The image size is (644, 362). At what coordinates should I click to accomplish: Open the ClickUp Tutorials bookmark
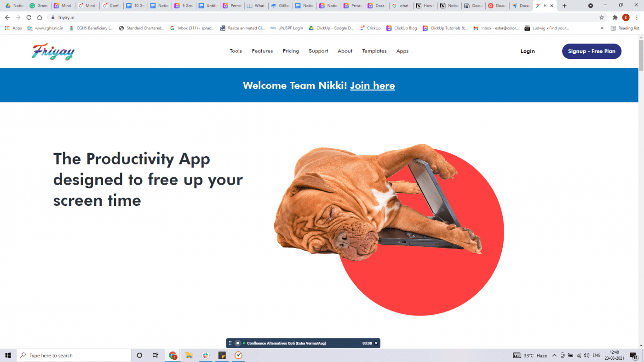pyautogui.click(x=445, y=28)
